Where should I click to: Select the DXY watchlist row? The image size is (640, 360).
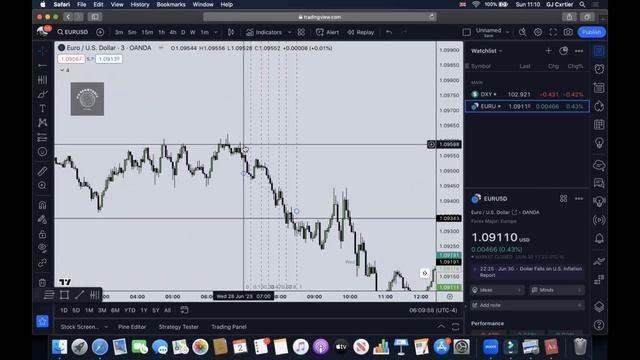click(527, 94)
